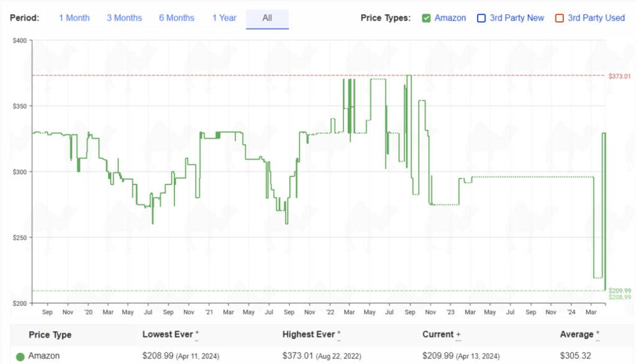Click the $208.99 lowest price label
Screen dimensions: 636x364
click(619, 298)
